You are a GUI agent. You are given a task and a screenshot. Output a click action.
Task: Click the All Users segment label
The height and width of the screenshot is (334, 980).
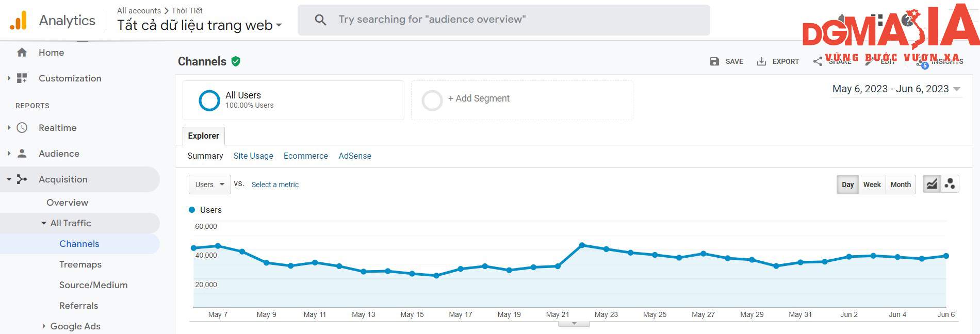point(243,95)
